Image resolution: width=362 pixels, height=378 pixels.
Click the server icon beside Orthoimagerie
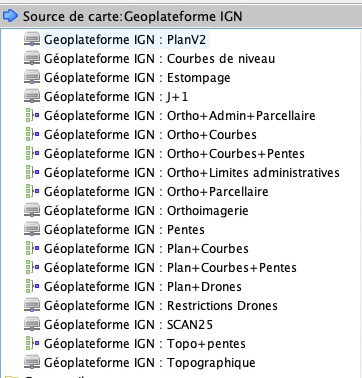pos(32,211)
